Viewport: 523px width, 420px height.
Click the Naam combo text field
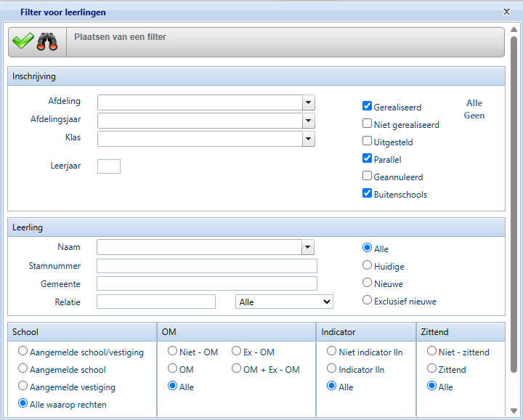pos(200,248)
